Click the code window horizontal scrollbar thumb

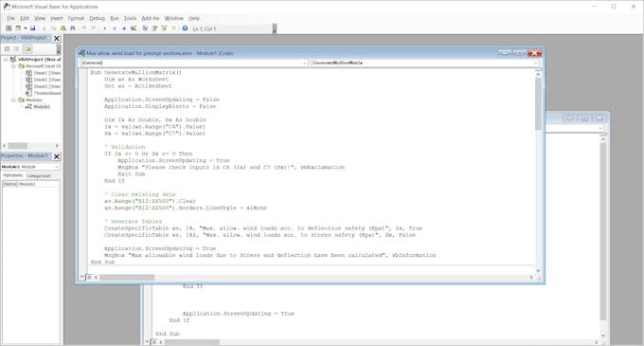coord(127,278)
